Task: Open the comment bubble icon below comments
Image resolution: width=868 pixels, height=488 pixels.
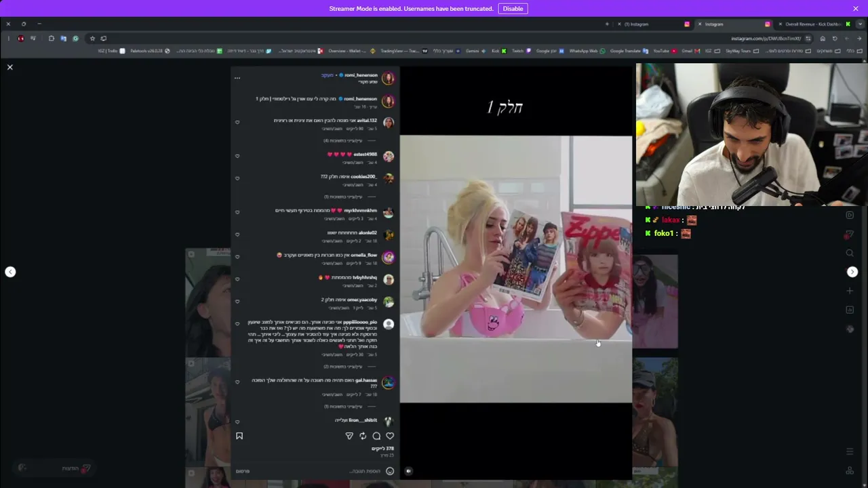Action: point(376,436)
